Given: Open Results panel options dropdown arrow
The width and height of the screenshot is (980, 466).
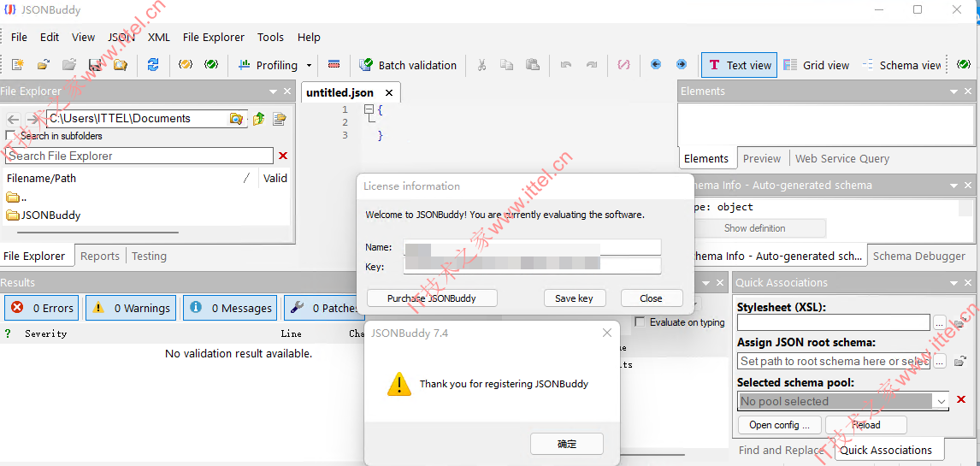Looking at the screenshot, I should [x=707, y=283].
